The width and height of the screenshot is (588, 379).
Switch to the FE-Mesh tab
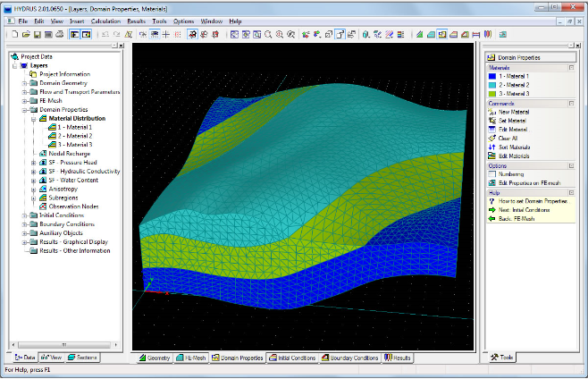[x=191, y=358]
